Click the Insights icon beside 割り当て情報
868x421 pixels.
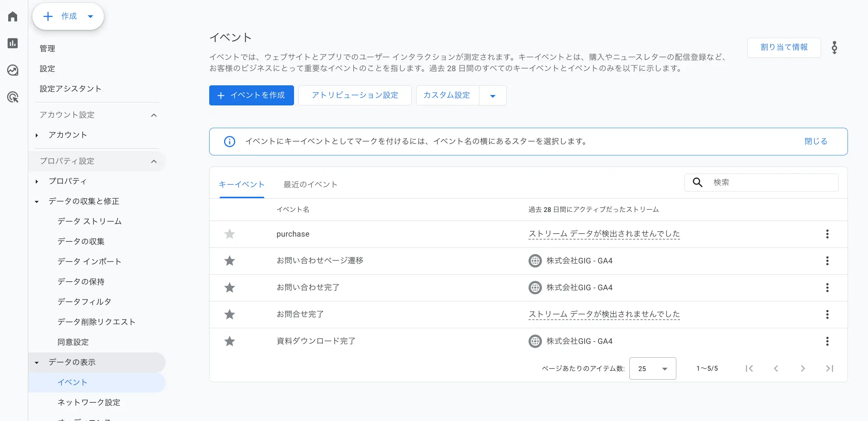835,48
